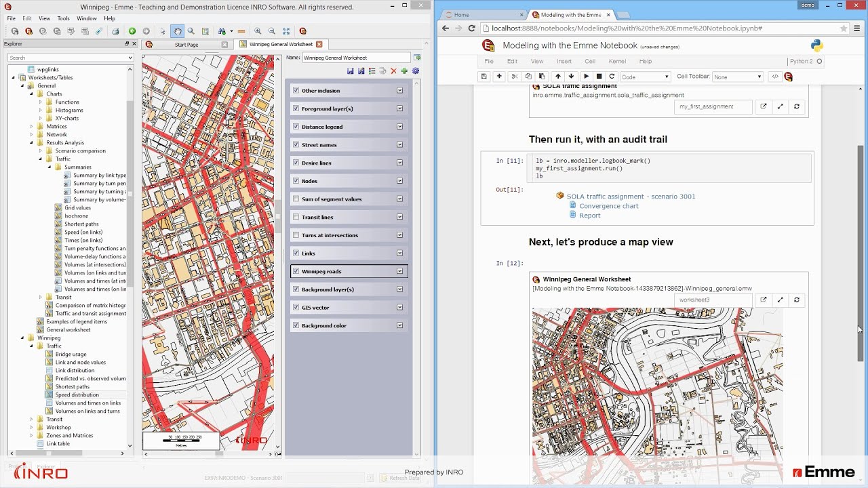The width and height of the screenshot is (868, 488).
Task: Click the worksheet save disk icon
Action: pos(350,70)
